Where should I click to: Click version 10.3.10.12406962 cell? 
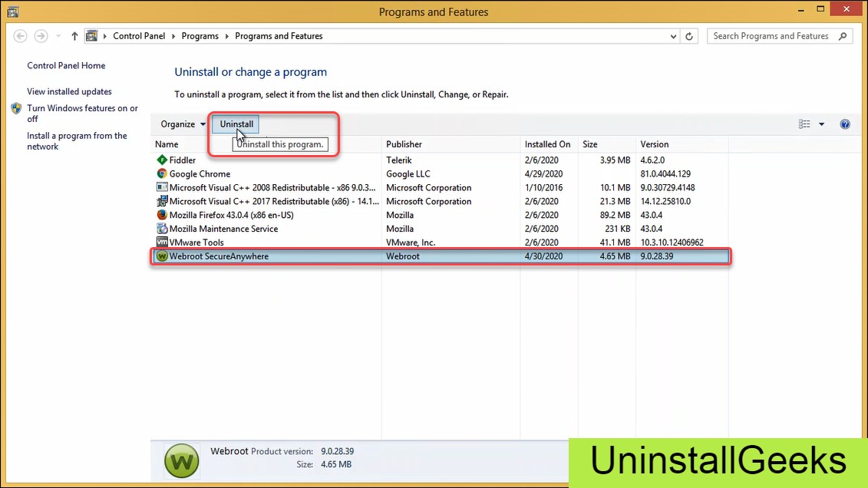point(672,242)
